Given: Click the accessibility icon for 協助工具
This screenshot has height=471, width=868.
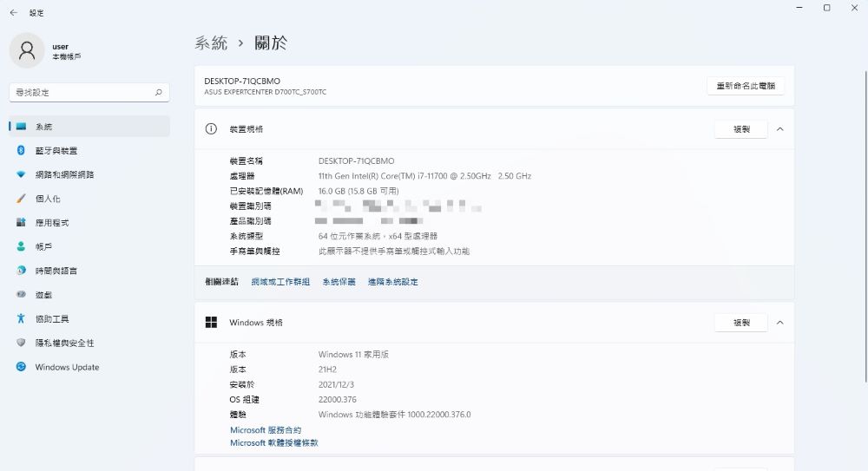Looking at the screenshot, I should [21, 319].
